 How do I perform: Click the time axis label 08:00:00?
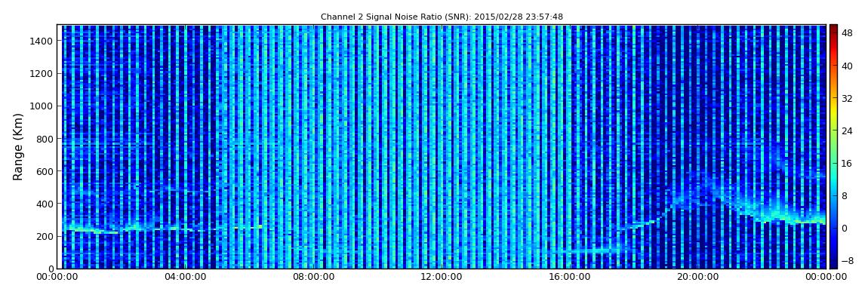coord(314,277)
